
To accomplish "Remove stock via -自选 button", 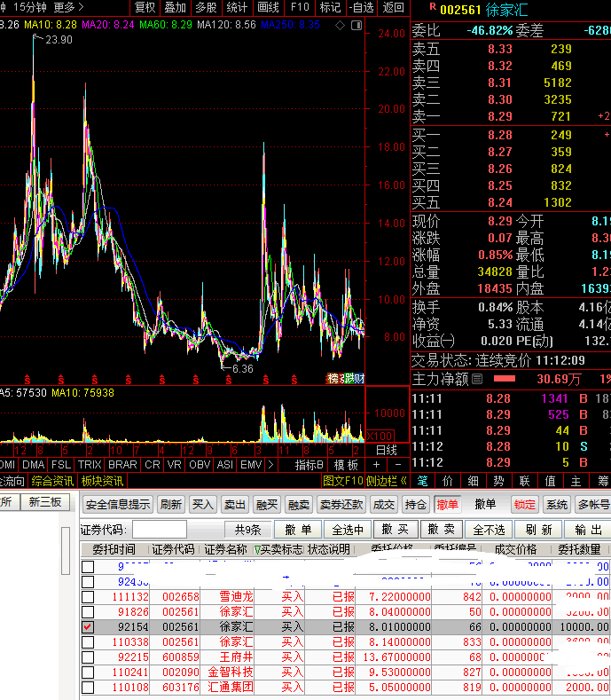I will tap(361, 7).
